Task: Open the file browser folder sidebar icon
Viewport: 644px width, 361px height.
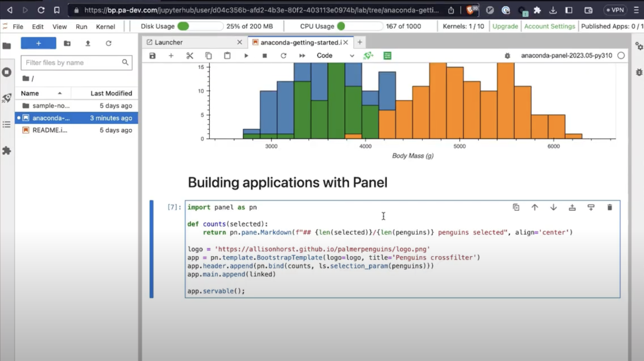Action: coord(7,45)
